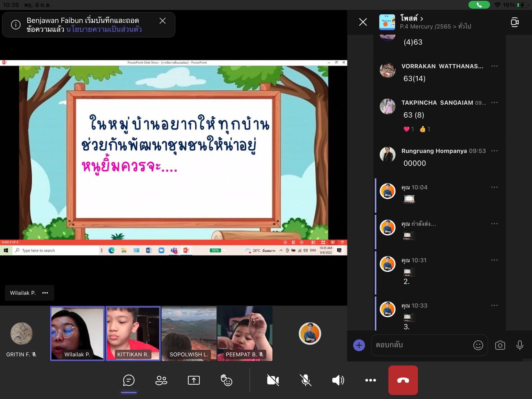Tap the camera icon to attach a photo

coord(500,345)
